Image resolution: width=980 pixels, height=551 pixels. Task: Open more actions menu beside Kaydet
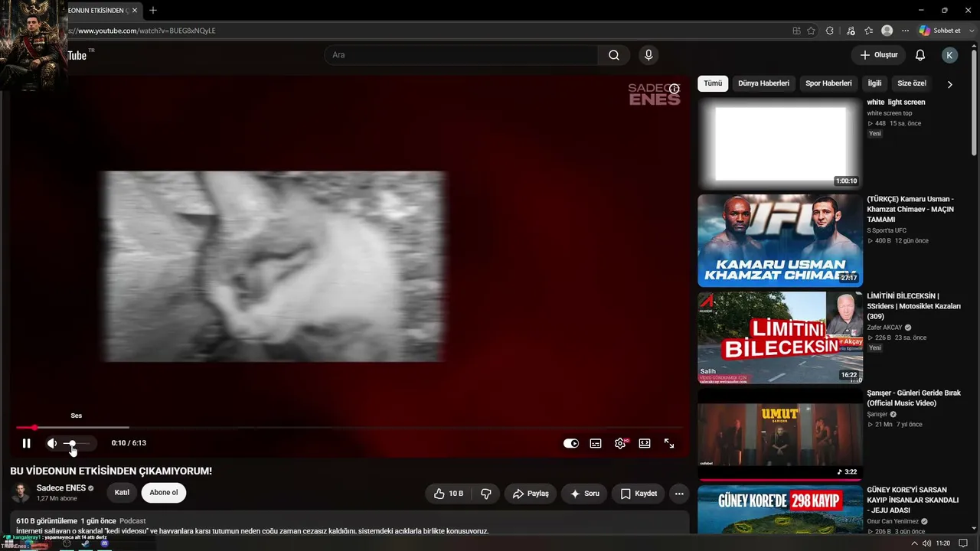point(679,494)
